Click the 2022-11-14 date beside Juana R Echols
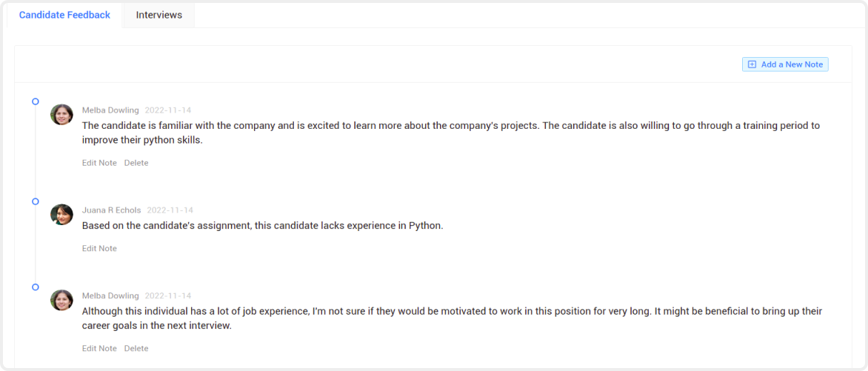 (170, 210)
